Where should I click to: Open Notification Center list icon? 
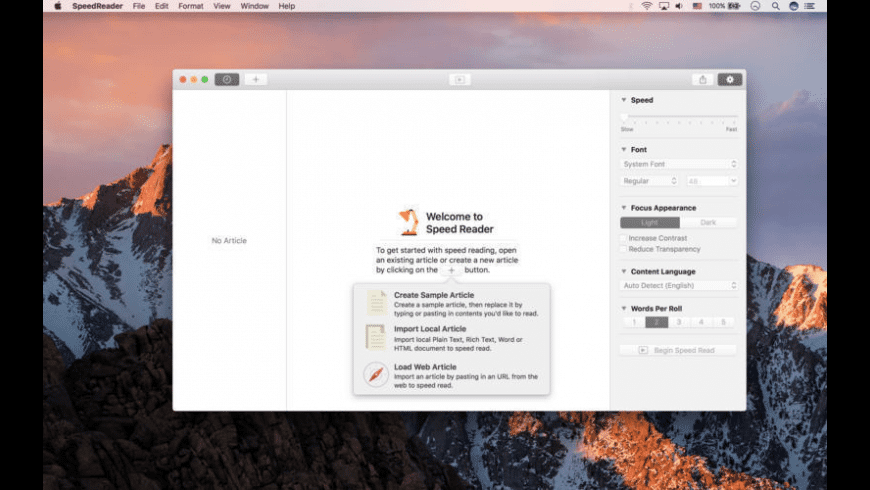(810, 6)
